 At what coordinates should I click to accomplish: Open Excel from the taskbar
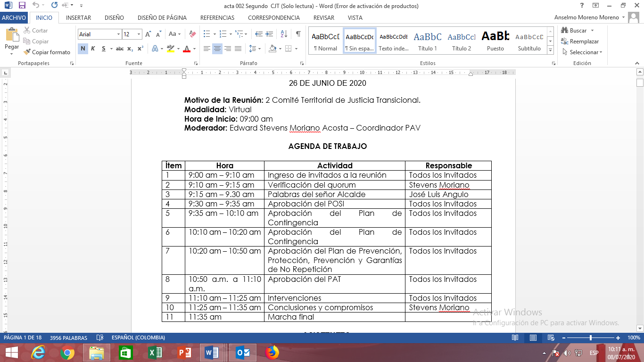[x=155, y=353]
